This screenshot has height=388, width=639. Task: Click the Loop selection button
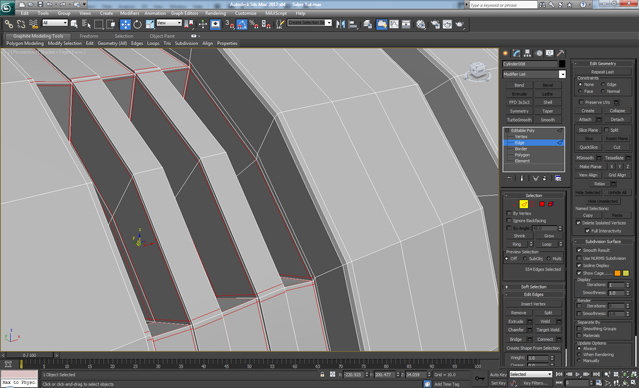(x=546, y=244)
